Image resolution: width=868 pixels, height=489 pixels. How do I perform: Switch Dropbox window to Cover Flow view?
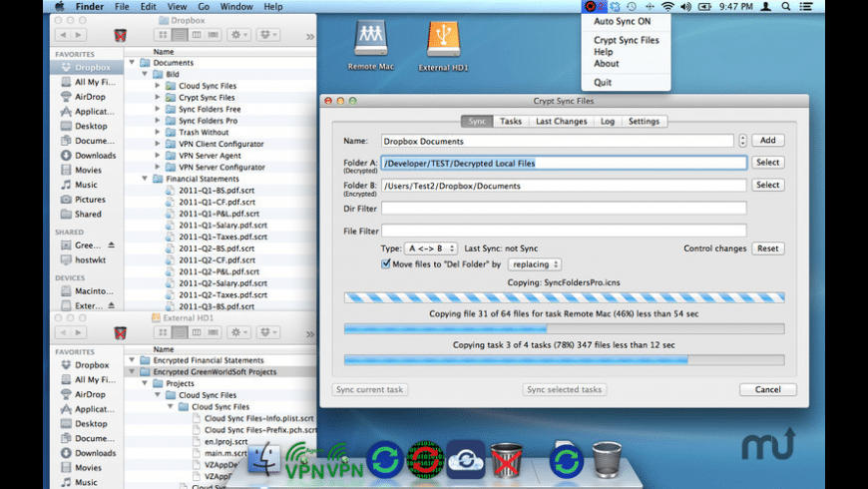214,35
